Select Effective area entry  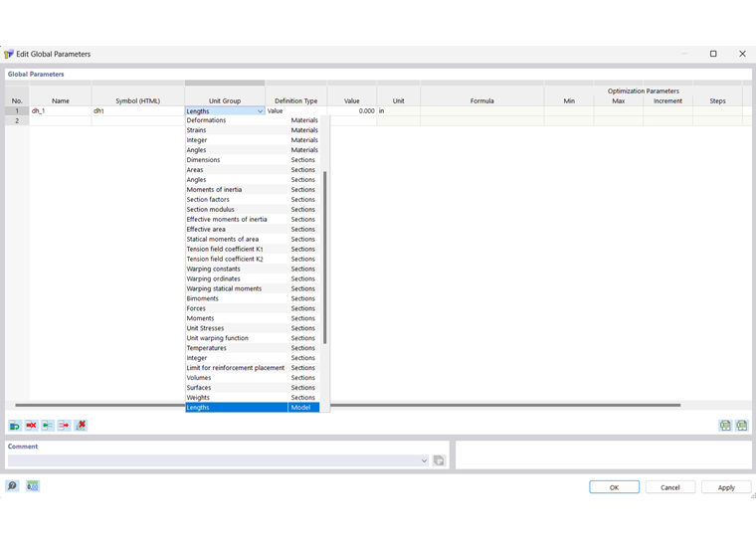pyautogui.click(x=252, y=230)
